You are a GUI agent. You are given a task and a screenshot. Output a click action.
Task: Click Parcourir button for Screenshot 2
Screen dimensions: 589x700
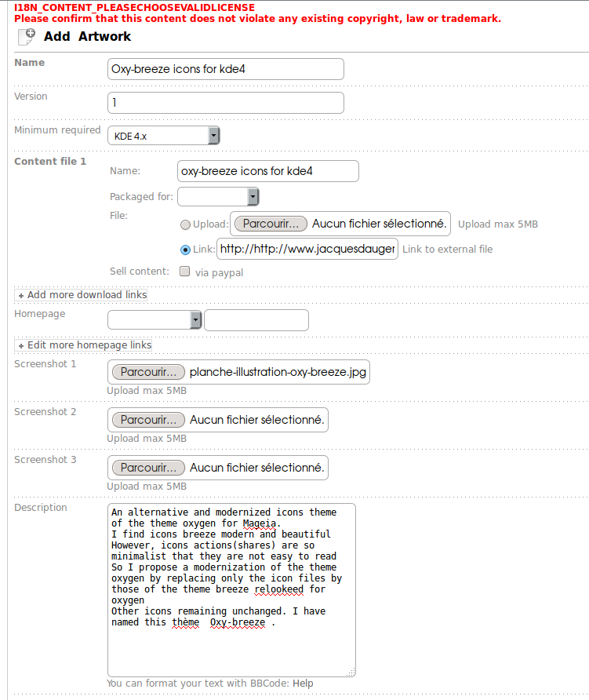148,420
